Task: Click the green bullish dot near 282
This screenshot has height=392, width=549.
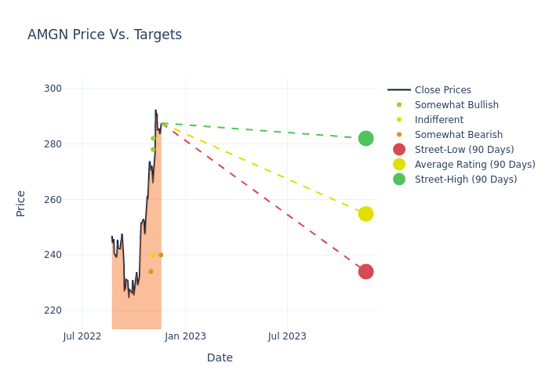Action: [x=153, y=138]
